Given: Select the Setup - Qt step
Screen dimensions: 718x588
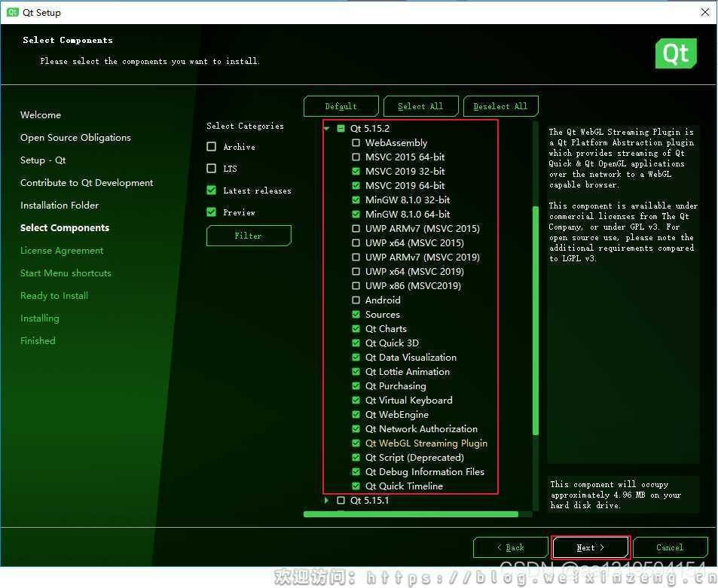Looking at the screenshot, I should click(43, 160).
